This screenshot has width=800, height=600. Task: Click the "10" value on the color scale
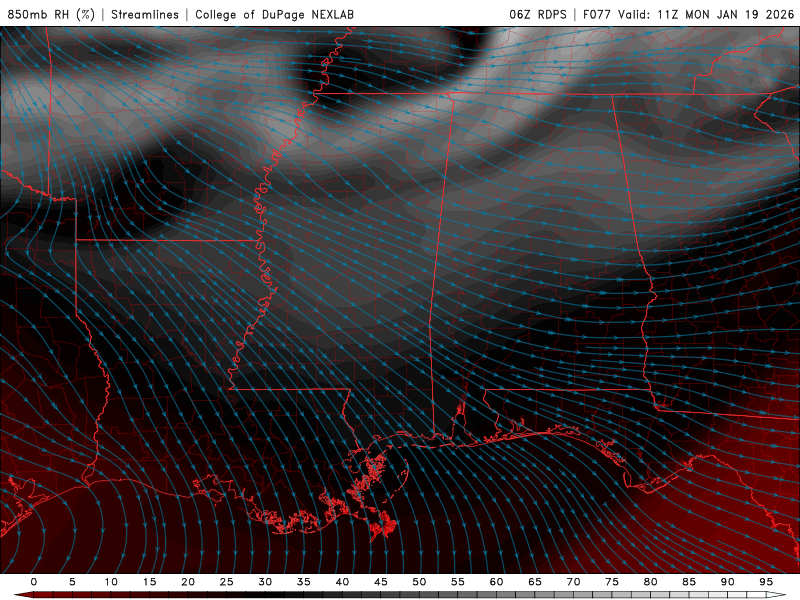click(x=111, y=582)
